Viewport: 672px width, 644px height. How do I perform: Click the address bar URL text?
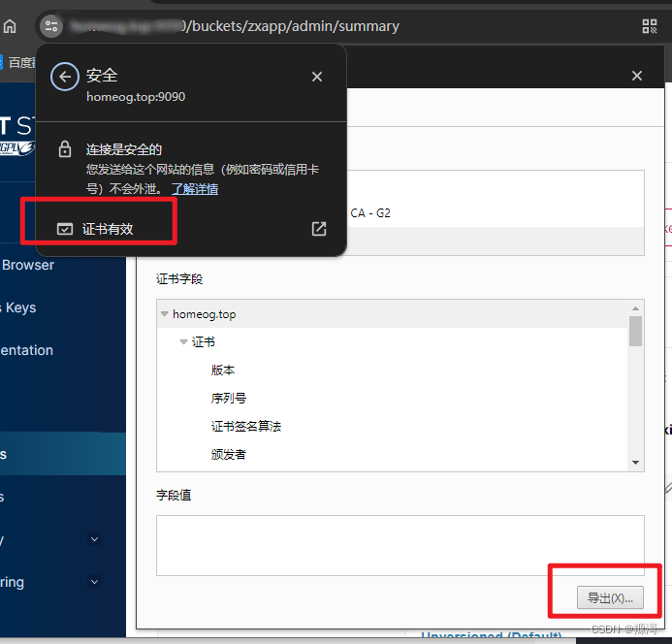tap(235, 26)
